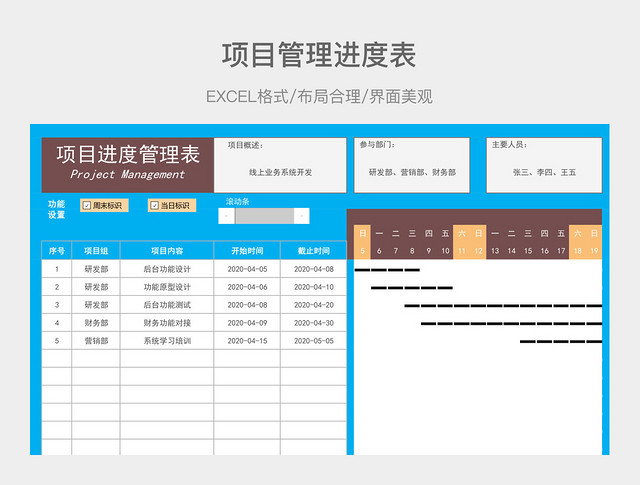Select start date 2020-04-09
Viewport: 640px width, 485px height.
247,323
